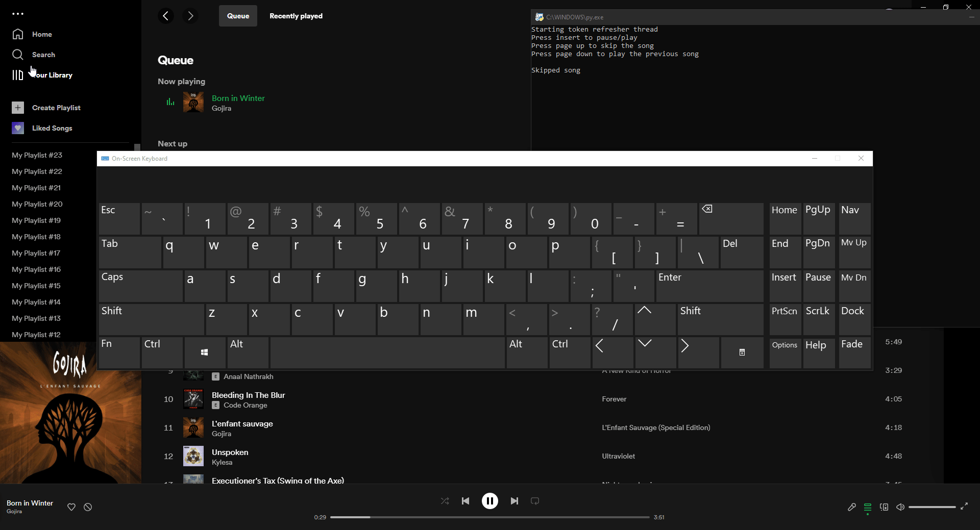Click the Enter key
The image size is (980, 530).
point(709,285)
